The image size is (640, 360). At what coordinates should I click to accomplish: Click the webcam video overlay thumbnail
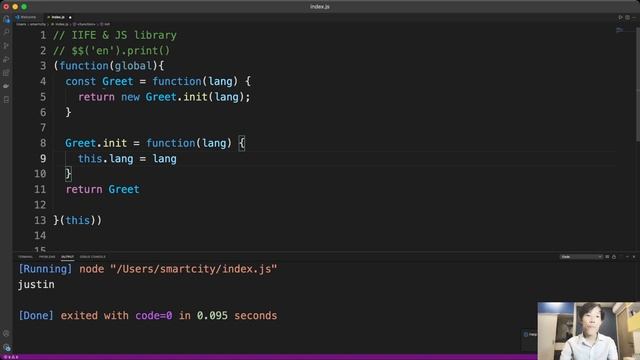point(589,331)
